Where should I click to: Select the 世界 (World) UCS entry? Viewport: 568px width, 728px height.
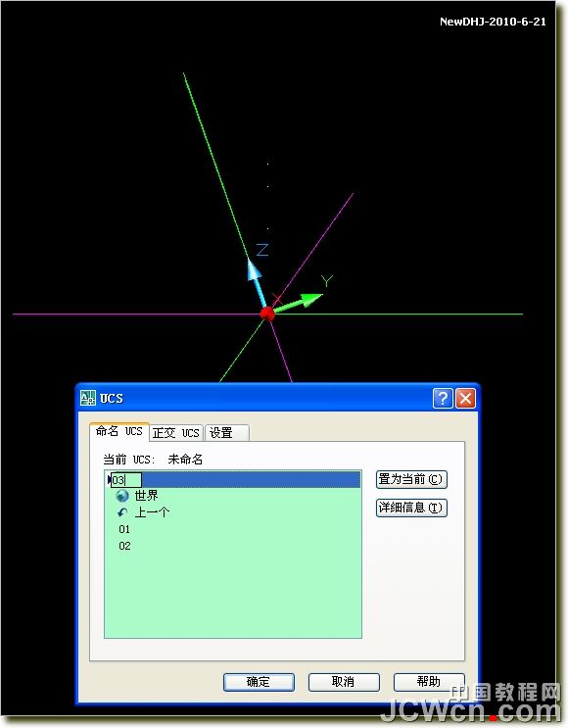pos(146,496)
